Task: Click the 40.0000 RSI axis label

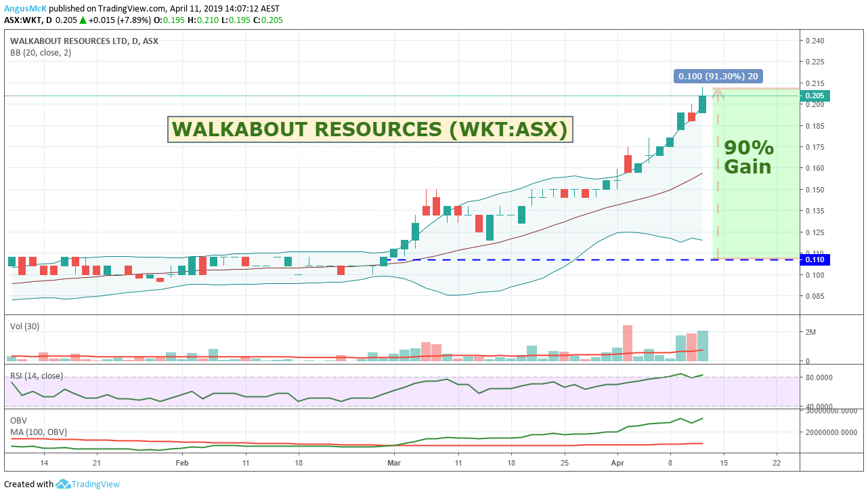Action: [819, 406]
